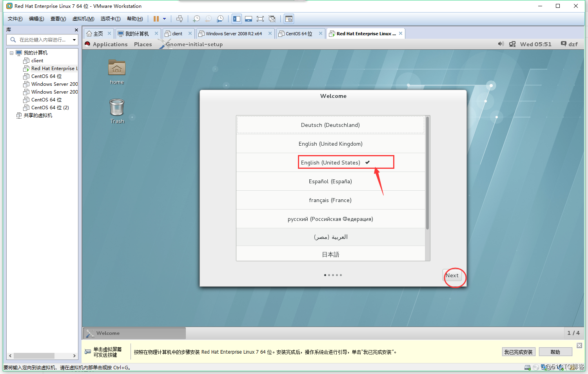Click the console view toolbar icon

pyautogui.click(x=289, y=19)
